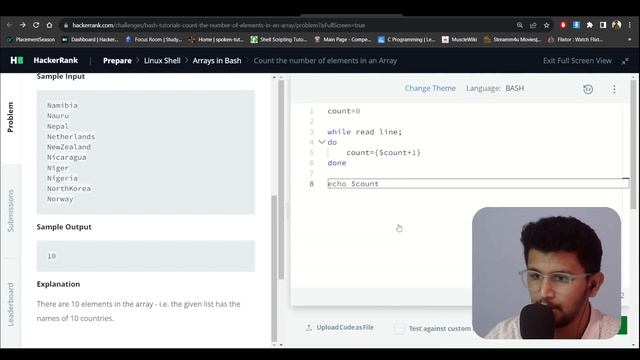
Task: Open the red extension icon in toolbar
Action: (563, 25)
